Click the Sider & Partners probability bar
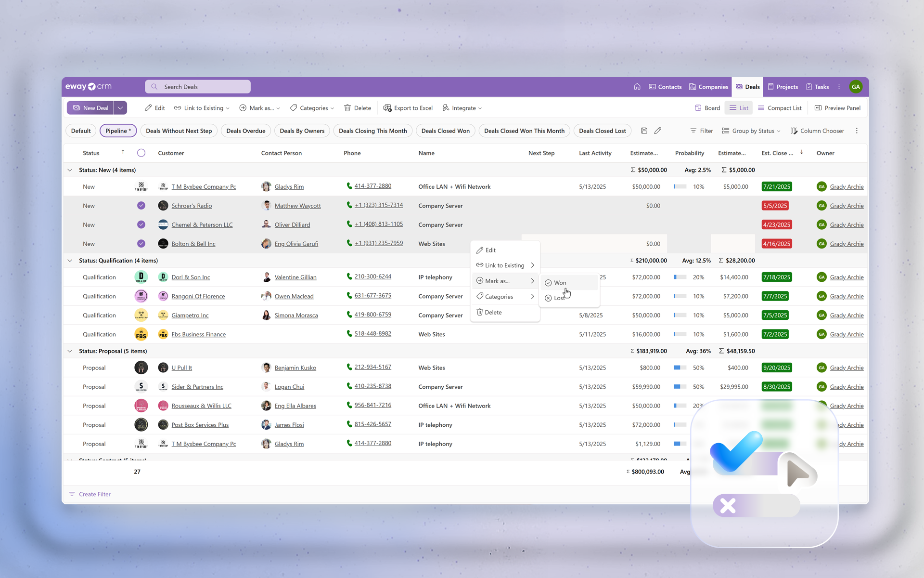 [x=680, y=387]
